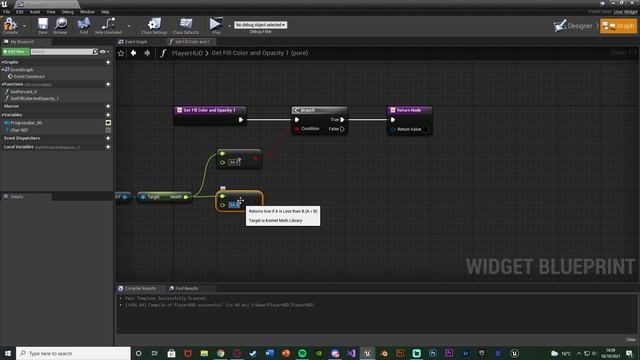
Task: Click Return Value input pin
Action: point(393,129)
